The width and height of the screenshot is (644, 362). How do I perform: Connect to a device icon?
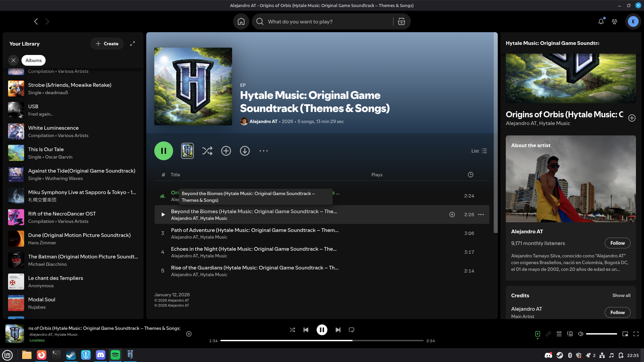570,334
